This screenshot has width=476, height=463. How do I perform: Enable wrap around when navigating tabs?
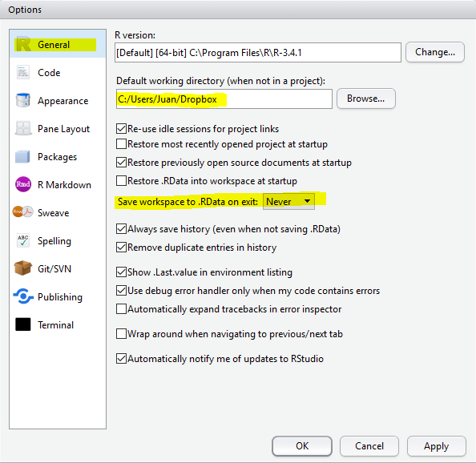click(122, 333)
